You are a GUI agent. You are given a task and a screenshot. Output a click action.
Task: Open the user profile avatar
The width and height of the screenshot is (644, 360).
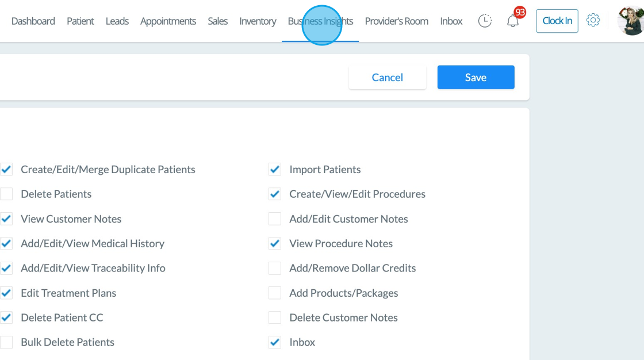[x=631, y=21]
